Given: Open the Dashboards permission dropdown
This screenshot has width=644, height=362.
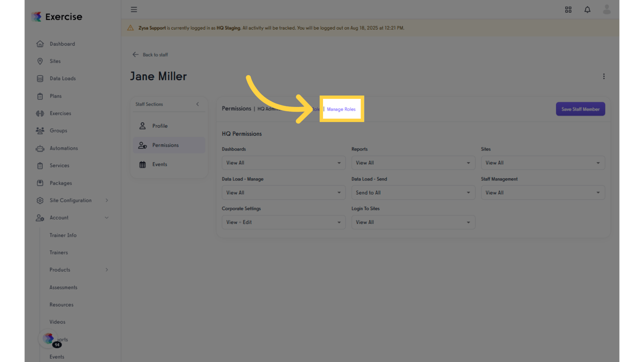Looking at the screenshot, I should pos(283,163).
